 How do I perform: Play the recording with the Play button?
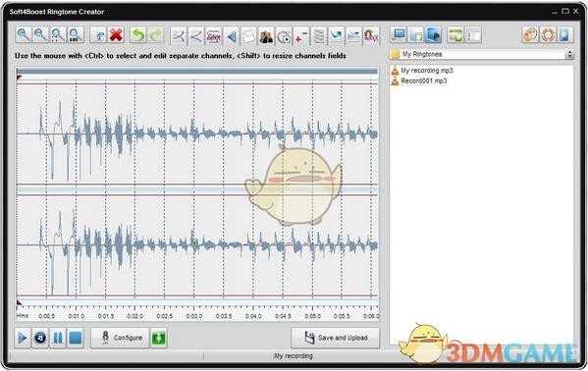pyautogui.click(x=23, y=338)
